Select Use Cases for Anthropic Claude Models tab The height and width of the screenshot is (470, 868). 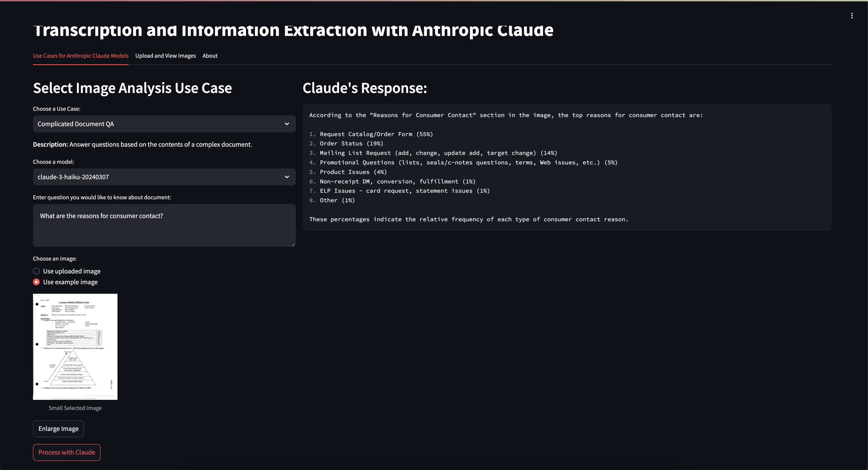click(81, 56)
